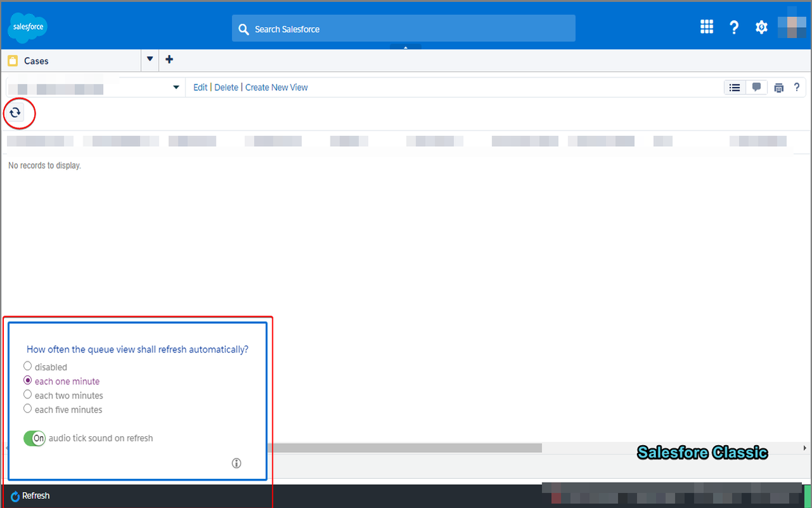Image resolution: width=812 pixels, height=508 pixels.
Task: Switch to the chatter feed view icon
Action: 756,88
